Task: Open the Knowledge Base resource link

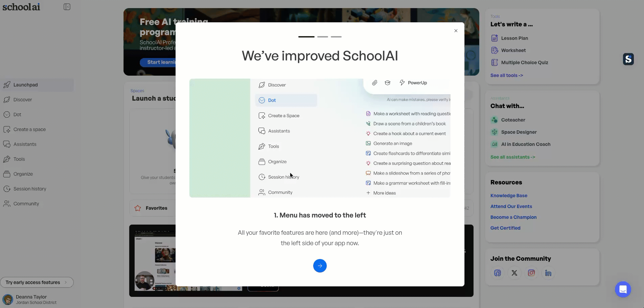Action: click(509, 196)
